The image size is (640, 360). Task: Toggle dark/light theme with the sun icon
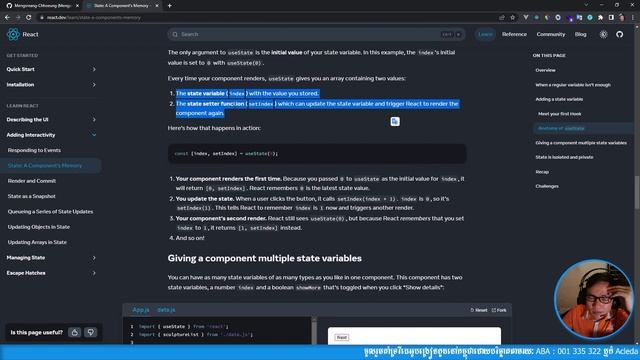603,34
